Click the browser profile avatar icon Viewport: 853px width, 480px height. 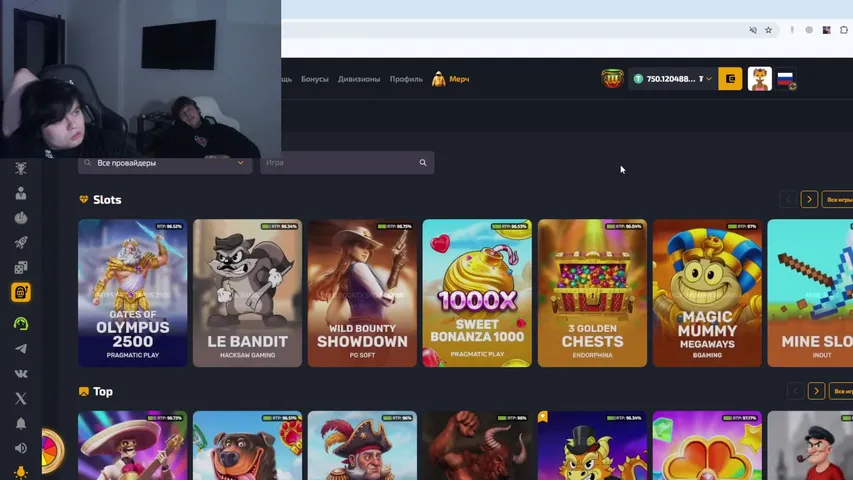pyautogui.click(x=826, y=30)
